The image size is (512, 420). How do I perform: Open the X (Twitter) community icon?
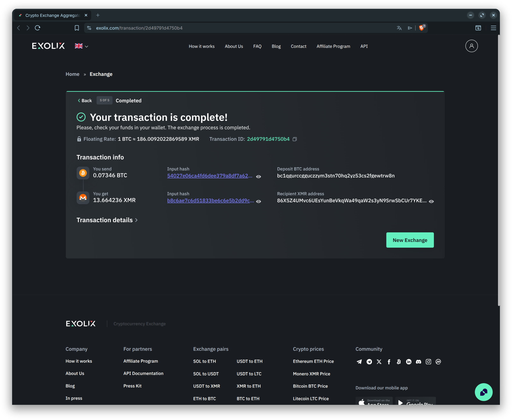click(x=379, y=362)
